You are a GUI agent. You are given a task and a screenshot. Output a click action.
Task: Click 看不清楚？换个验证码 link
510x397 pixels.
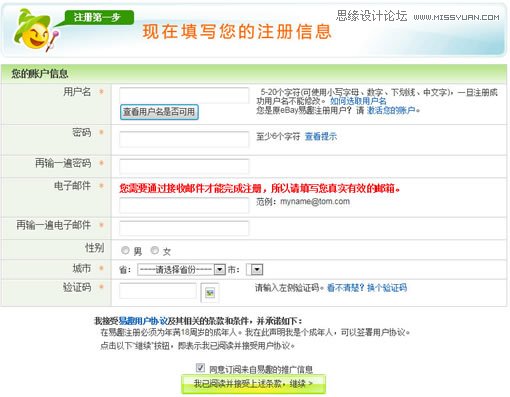click(x=367, y=288)
